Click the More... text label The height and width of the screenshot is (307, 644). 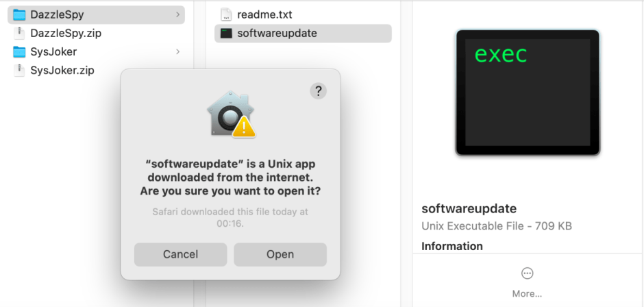click(x=527, y=293)
